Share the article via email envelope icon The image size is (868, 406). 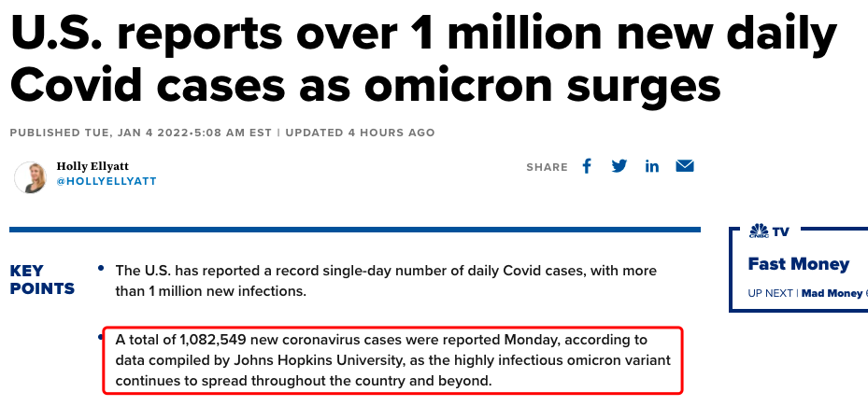tap(685, 166)
